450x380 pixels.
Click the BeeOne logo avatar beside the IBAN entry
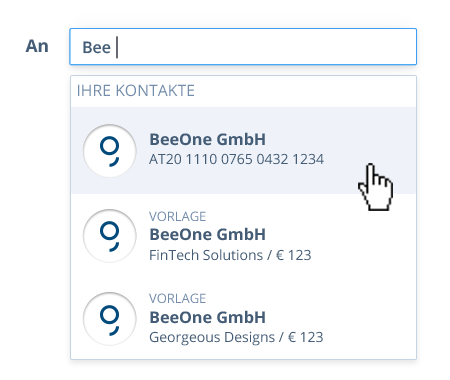coord(110,151)
